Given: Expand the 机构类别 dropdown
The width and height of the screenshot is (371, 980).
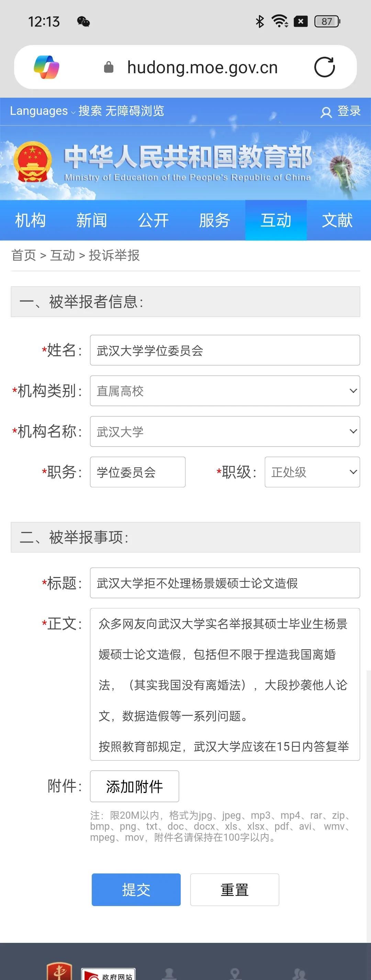Looking at the screenshot, I should (x=225, y=391).
